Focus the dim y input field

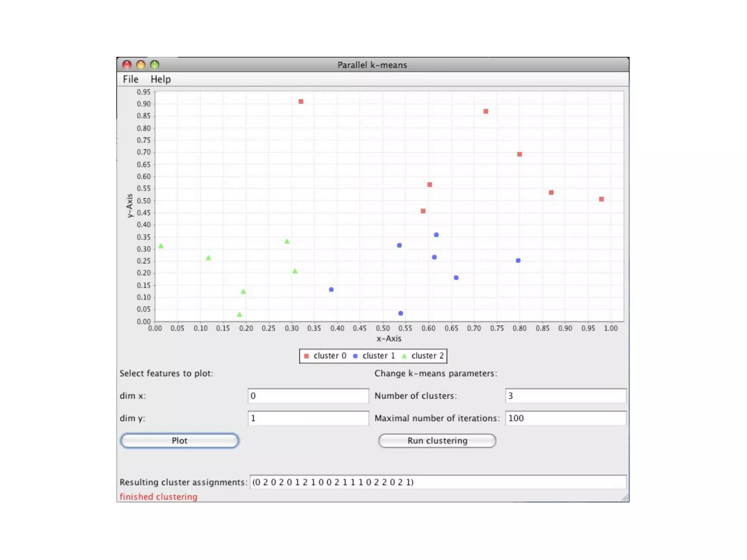coord(308,418)
